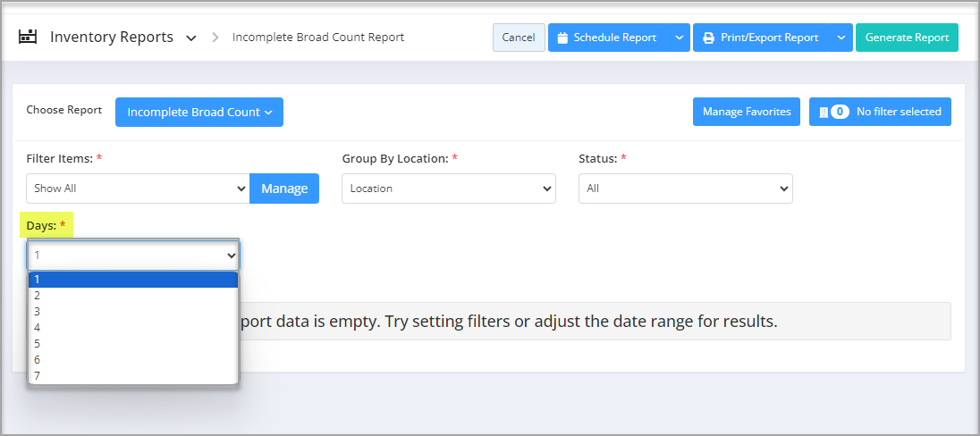Expand the Inventory Reports chevron menu
The image size is (980, 436).
click(191, 38)
